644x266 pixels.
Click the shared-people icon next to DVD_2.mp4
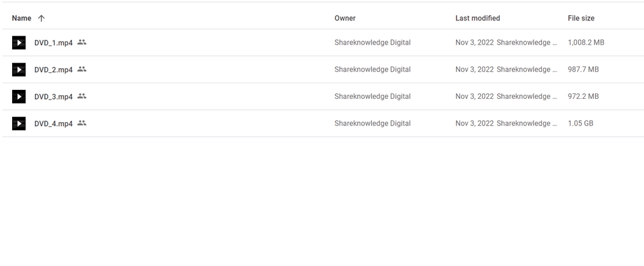click(82, 69)
